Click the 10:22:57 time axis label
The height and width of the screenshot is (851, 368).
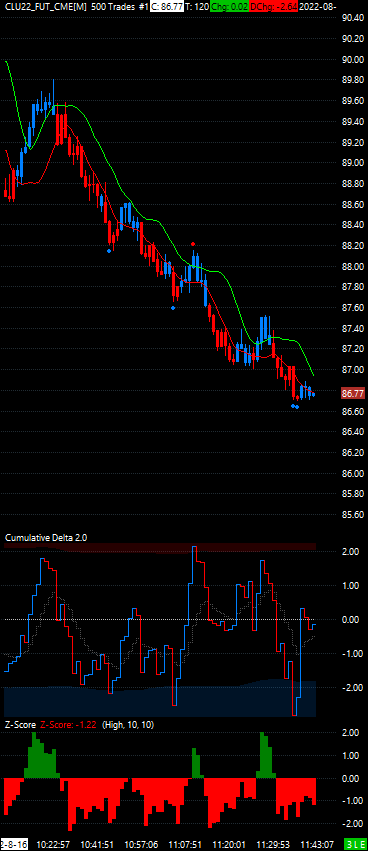tap(53, 844)
